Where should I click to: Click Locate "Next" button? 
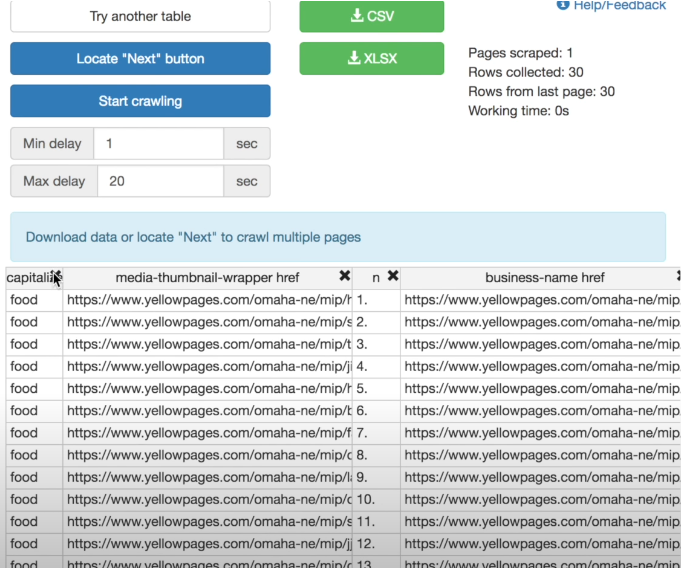coord(140,58)
